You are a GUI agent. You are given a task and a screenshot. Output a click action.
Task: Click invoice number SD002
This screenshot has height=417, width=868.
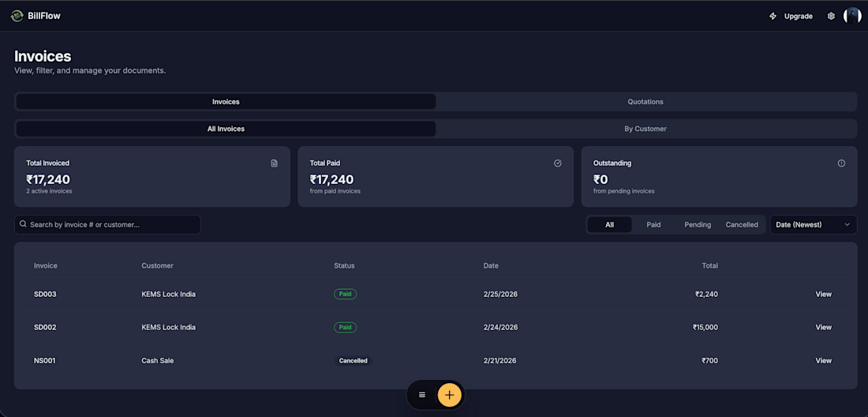click(x=45, y=327)
